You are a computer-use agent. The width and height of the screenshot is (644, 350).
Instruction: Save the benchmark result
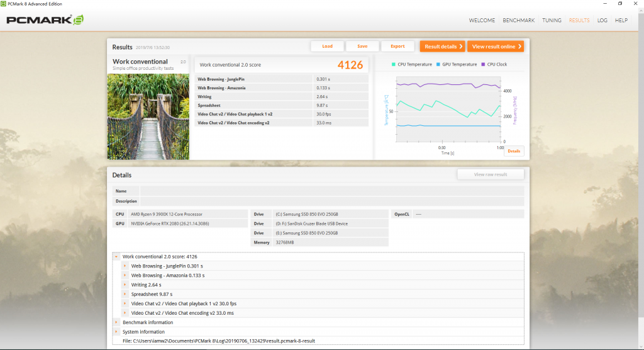(x=362, y=46)
